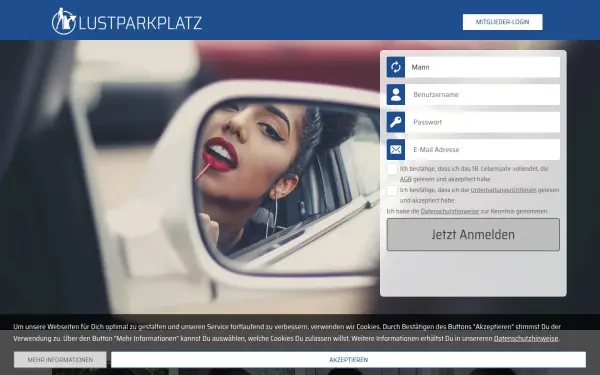Screen dimensions: 600x375
Task: Click Mehr Informationen in the cookie banner
Action: tap(60, 360)
